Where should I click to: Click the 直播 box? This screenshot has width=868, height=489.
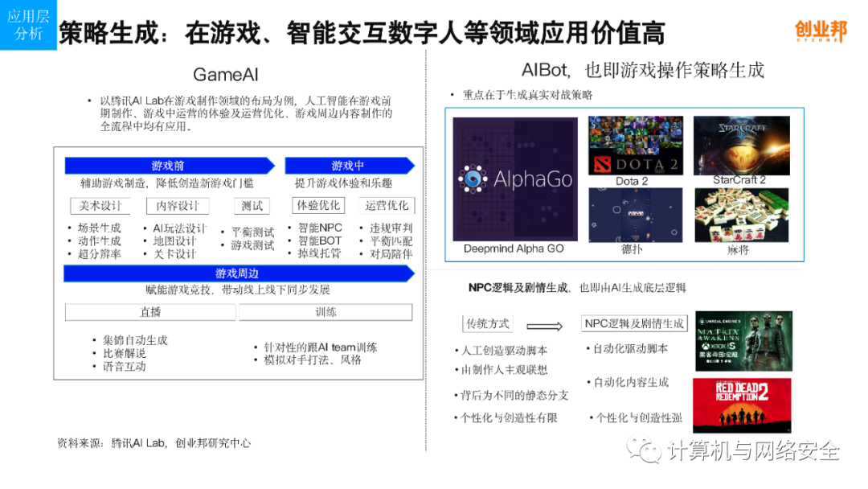tap(150, 312)
